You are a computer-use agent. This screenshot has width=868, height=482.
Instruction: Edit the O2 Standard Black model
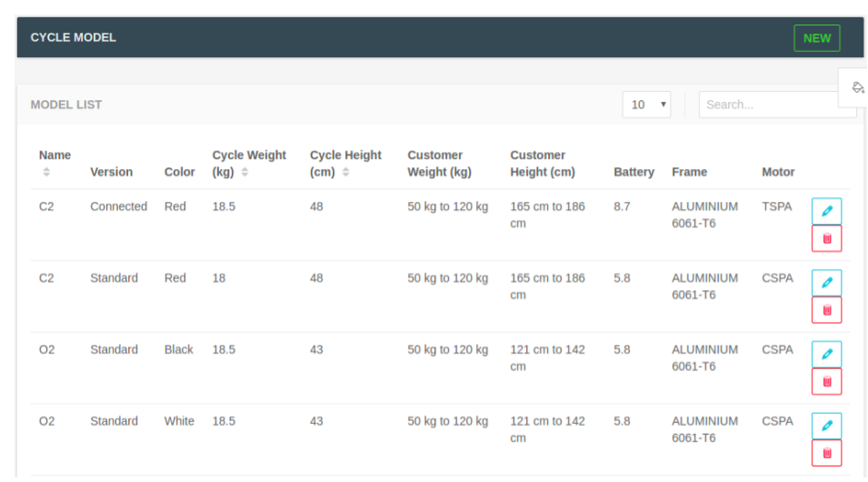click(x=826, y=355)
